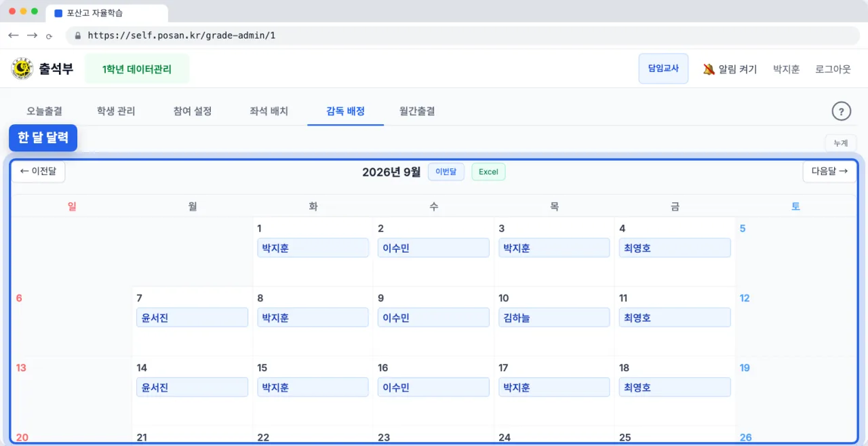Click the browser back arrow
This screenshot has width=868, height=446.
coord(14,35)
